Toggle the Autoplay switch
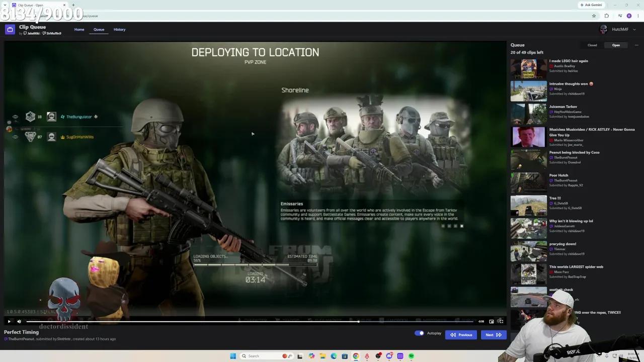Viewport: 644px width, 362px height. coord(419,333)
